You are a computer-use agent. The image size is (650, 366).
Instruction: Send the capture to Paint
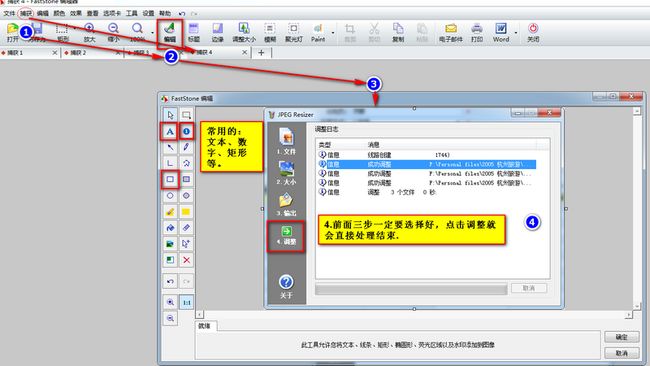[318, 32]
